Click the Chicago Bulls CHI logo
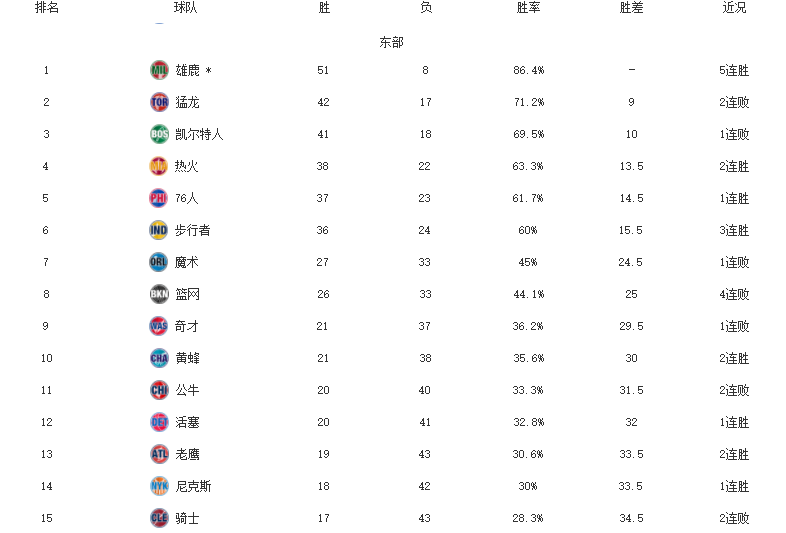786x533 pixels. click(159, 390)
